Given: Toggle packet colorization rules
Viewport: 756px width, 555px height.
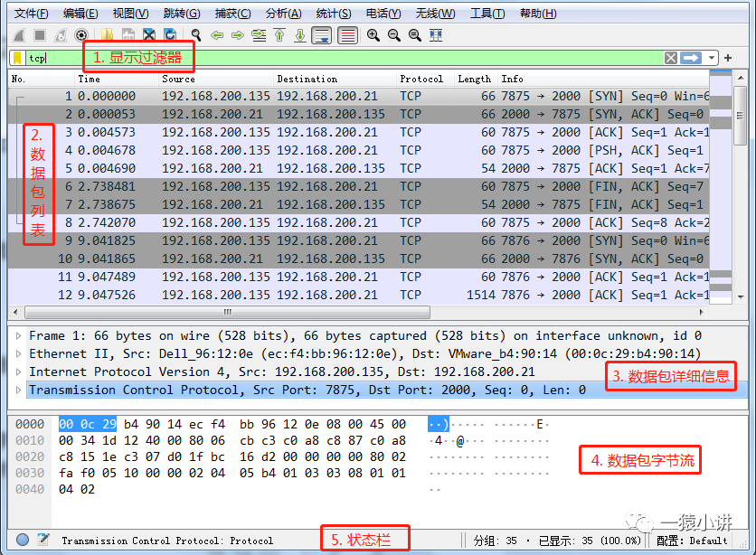Looking at the screenshot, I should click(347, 35).
